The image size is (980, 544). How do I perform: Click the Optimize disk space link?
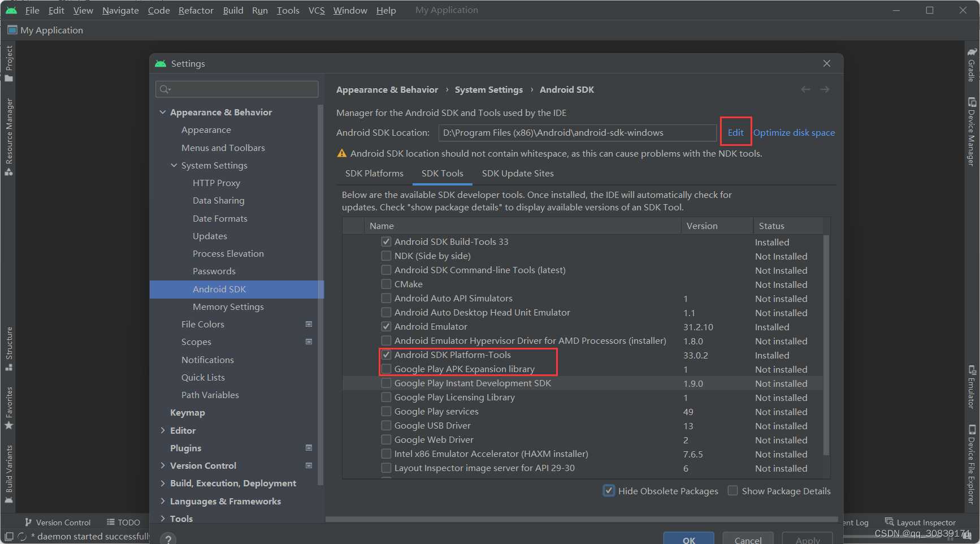pos(794,132)
